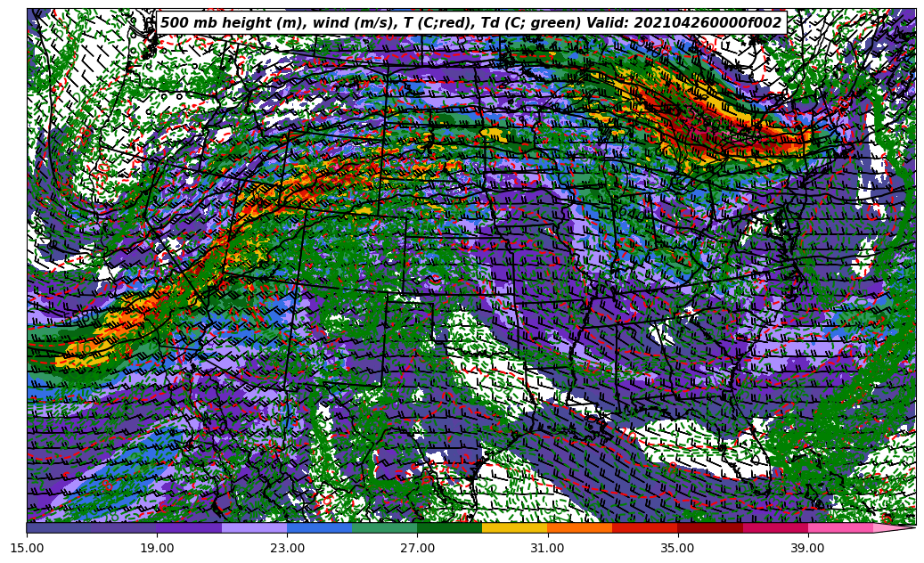Select the 19.00 colorbar tick label

coord(157,548)
